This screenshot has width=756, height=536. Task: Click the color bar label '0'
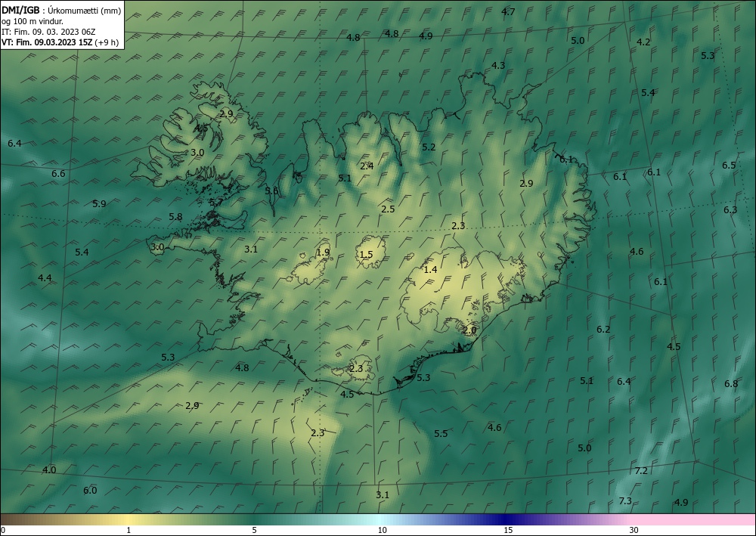3,531
